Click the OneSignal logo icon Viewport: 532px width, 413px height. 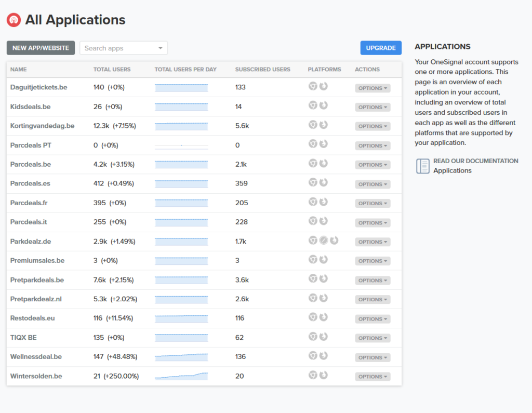click(x=14, y=20)
